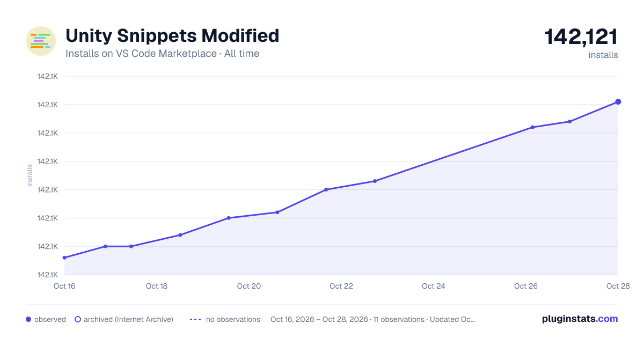Select the Unity Snippets Modified title
The width and height of the screenshot is (644, 338).
tap(172, 35)
